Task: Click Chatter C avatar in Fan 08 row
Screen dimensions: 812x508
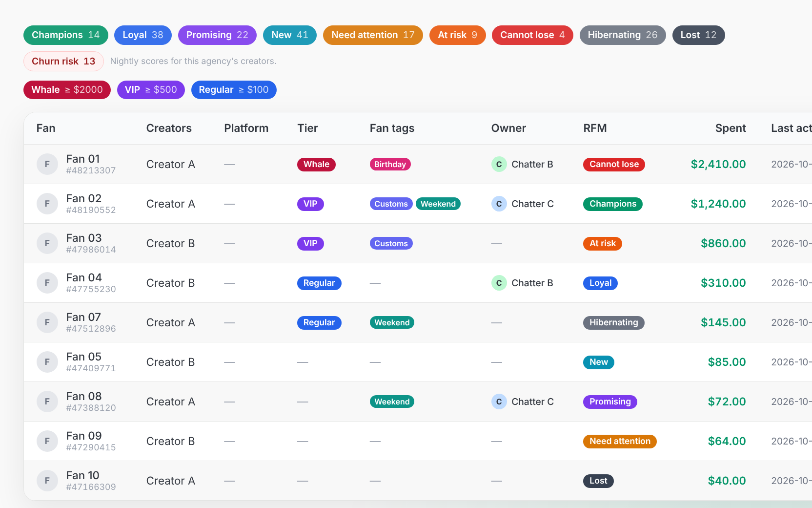Action: 499,402
